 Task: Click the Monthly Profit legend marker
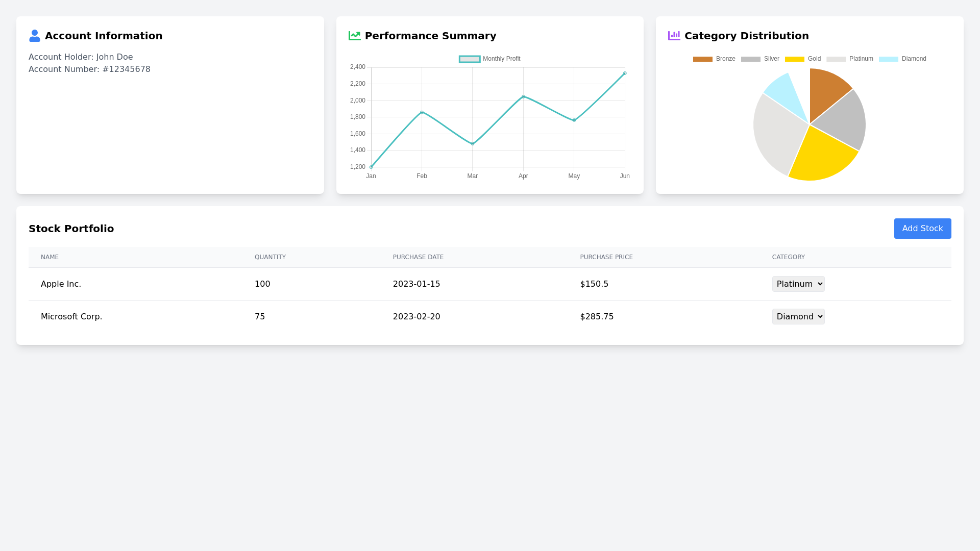point(469,59)
